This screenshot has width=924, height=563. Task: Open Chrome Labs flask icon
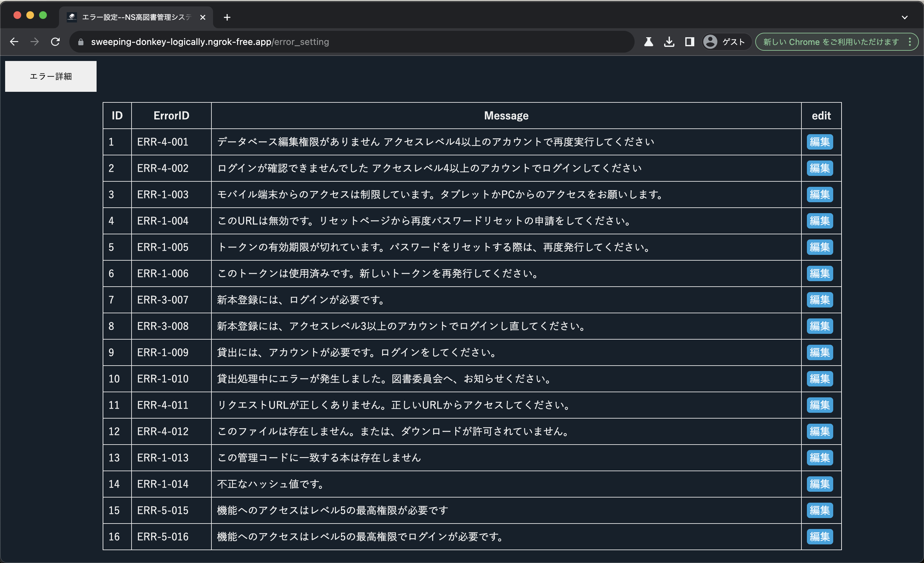[648, 42]
